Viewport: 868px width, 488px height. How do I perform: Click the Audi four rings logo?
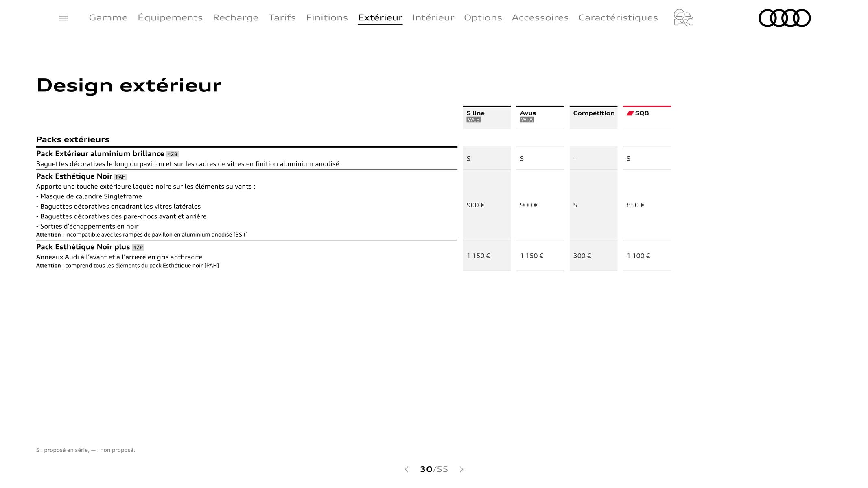(785, 18)
